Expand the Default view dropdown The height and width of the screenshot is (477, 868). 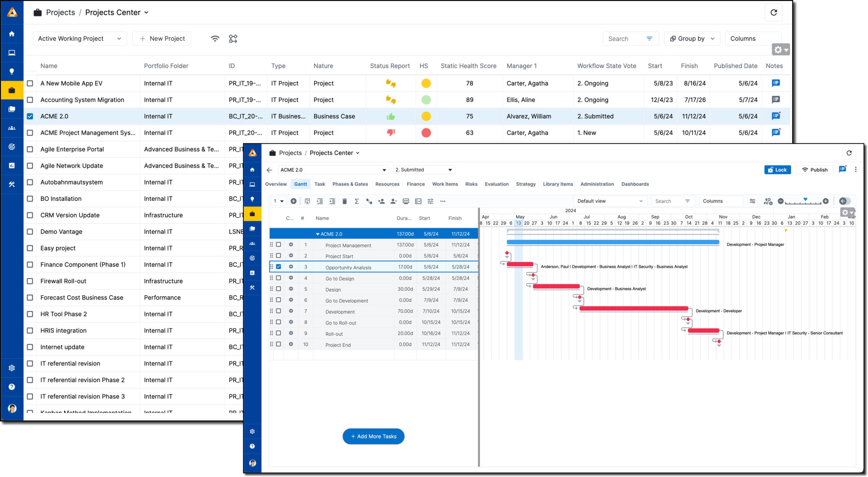[609, 201]
